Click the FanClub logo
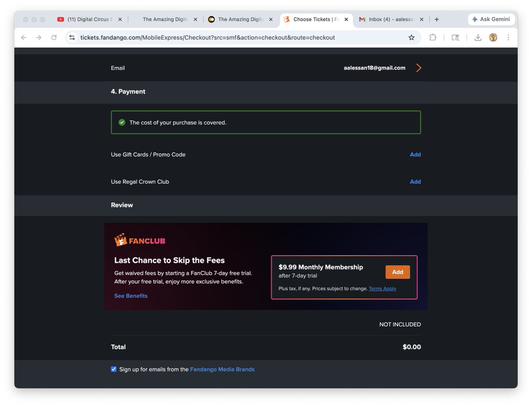Screen dimensions: 532x406 point(140,240)
